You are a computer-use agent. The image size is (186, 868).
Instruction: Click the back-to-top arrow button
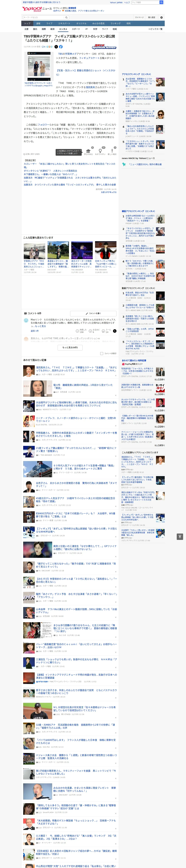click(180, 536)
